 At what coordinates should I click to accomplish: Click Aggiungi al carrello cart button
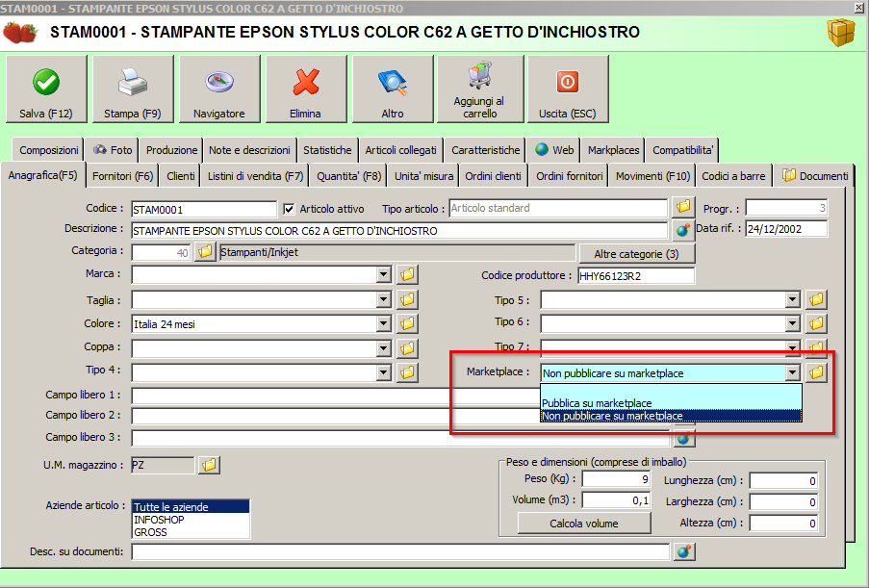tap(480, 89)
